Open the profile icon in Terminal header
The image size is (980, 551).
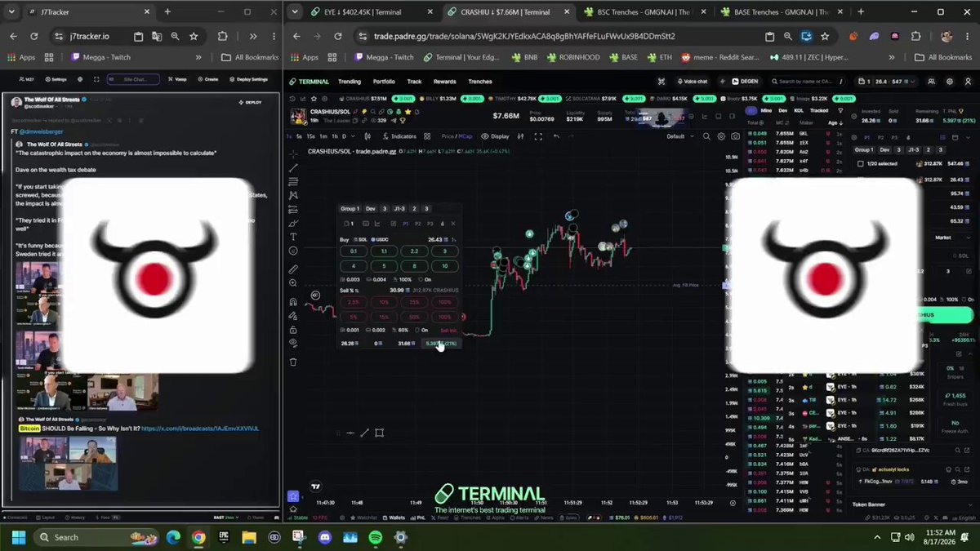click(967, 82)
